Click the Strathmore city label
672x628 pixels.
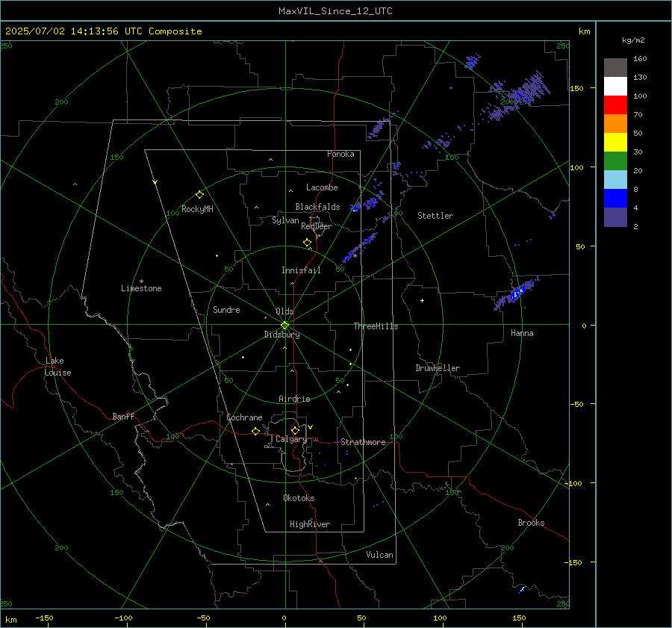click(x=363, y=442)
